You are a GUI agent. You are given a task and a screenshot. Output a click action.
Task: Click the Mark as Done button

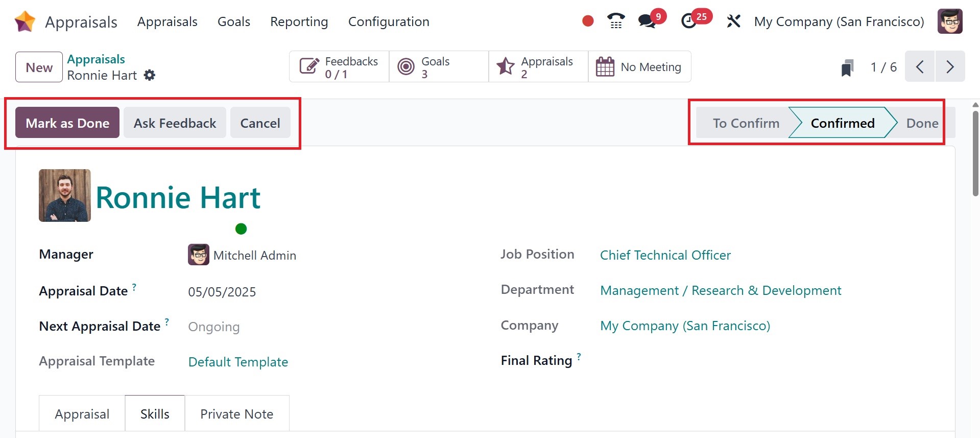[x=67, y=123]
